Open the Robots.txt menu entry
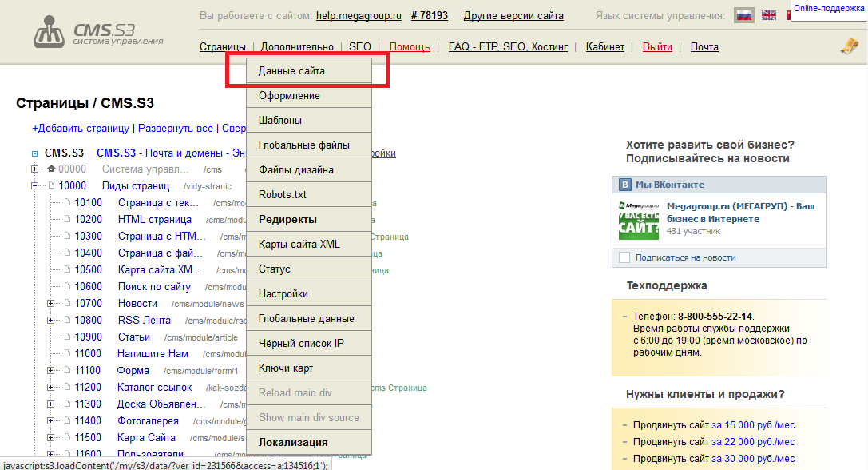The height and width of the screenshot is (470, 868). [x=281, y=194]
